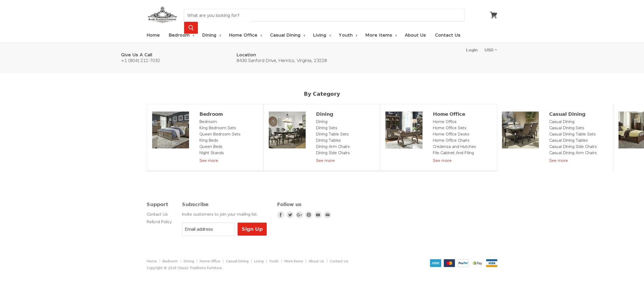Open the King Bedroom Sets link
This screenshot has height=308, width=644.
[217, 128]
